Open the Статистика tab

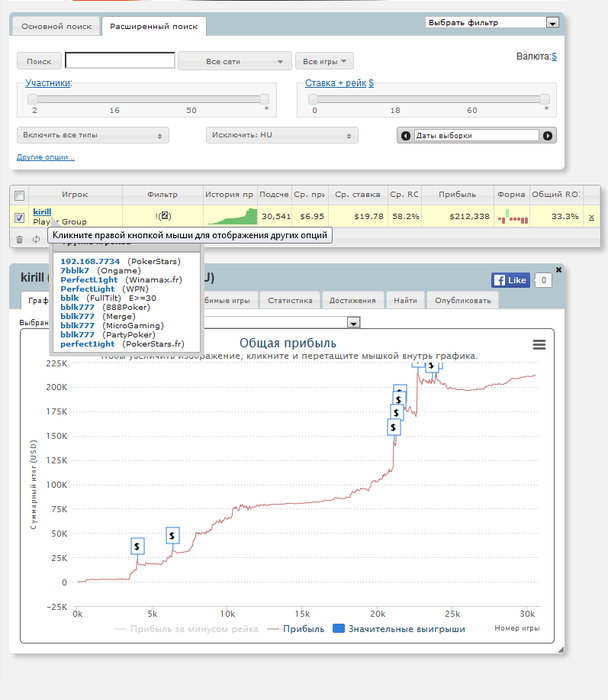(x=291, y=300)
